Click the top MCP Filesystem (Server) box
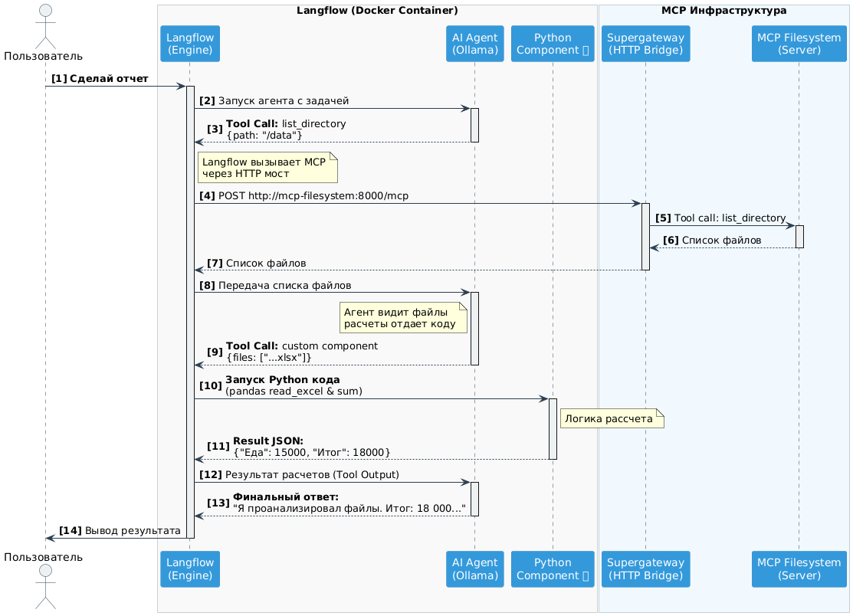Image resolution: width=853 pixels, height=616 pixels. [799, 43]
